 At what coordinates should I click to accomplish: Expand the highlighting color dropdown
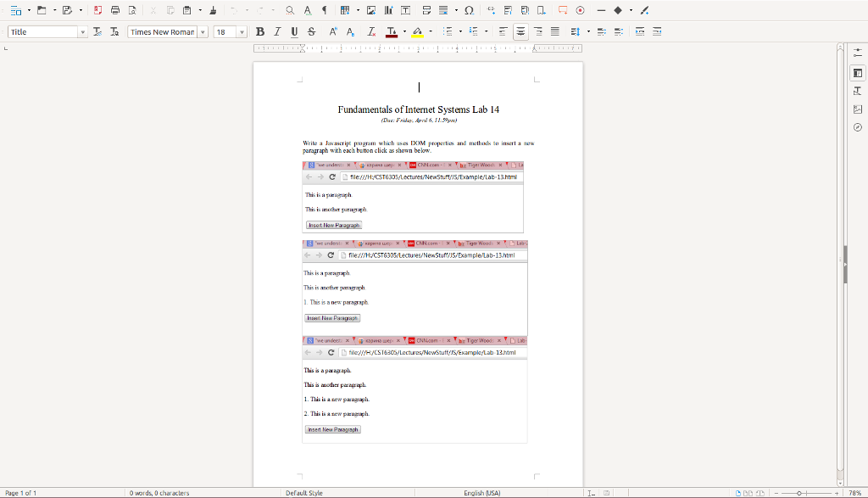pyautogui.click(x=431, y=31)
